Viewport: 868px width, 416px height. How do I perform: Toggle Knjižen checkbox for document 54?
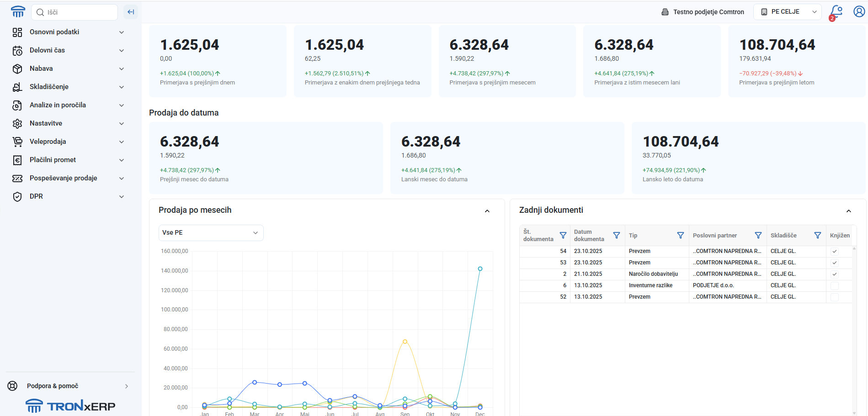(834, 251)
